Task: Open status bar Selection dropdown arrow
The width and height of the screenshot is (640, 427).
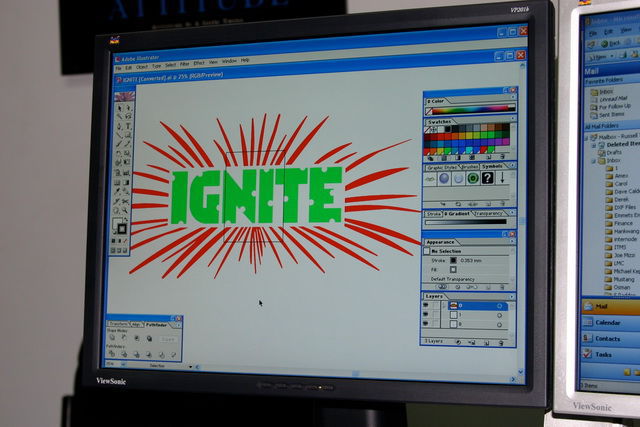Action: (x=191, y=367)
